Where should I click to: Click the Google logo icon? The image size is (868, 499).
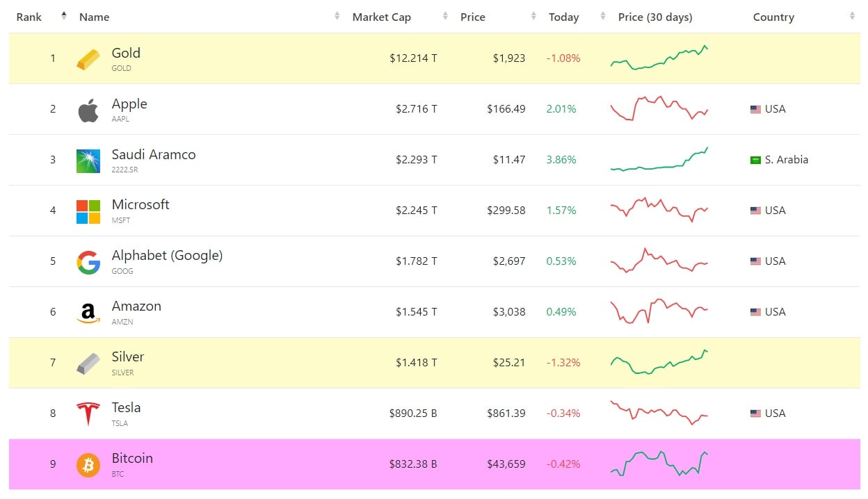(x=88, y=262)
